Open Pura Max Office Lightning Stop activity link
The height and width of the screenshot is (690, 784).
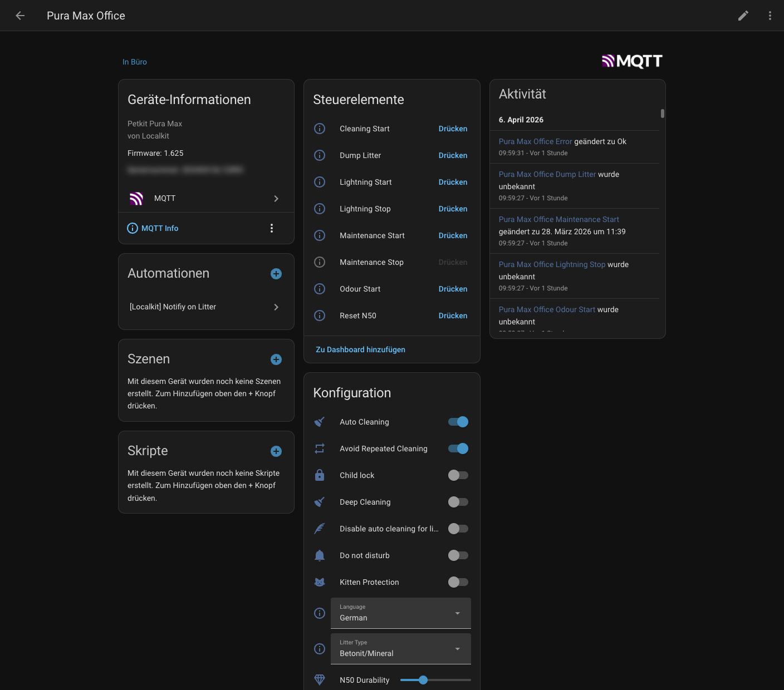552,264
